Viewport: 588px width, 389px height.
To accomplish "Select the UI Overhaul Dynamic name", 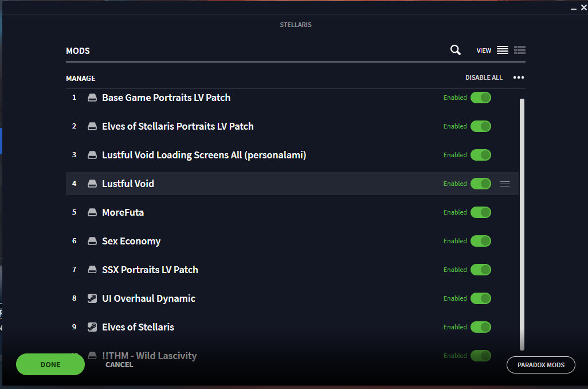I will (148, 298).
